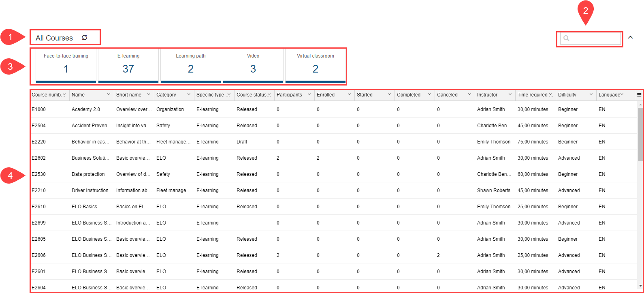Filter by Face-to-face training tile
The image size is (644, 293).
coord(66,65)
